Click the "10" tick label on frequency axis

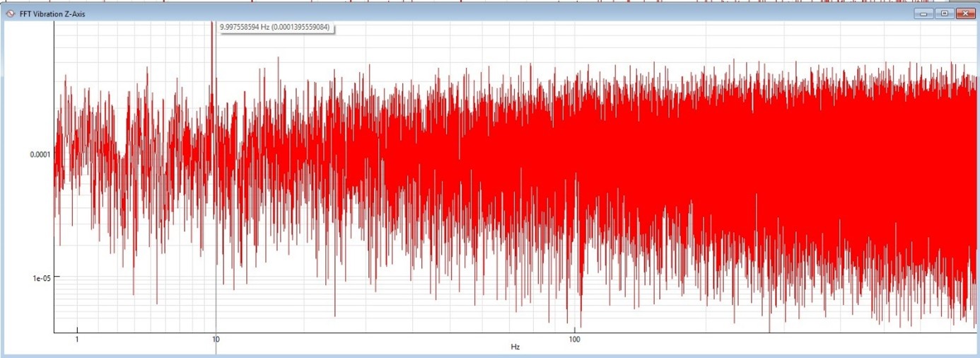pyautogui.click(x=216, y=339)
